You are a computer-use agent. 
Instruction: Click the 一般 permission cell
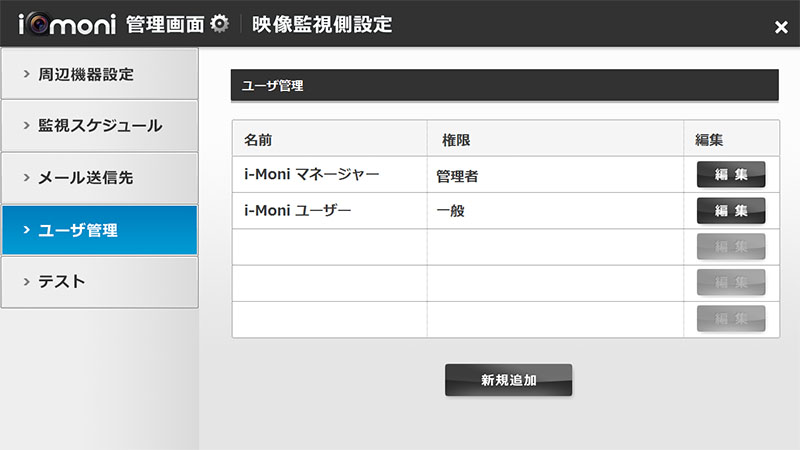click(x=450, y=212)
